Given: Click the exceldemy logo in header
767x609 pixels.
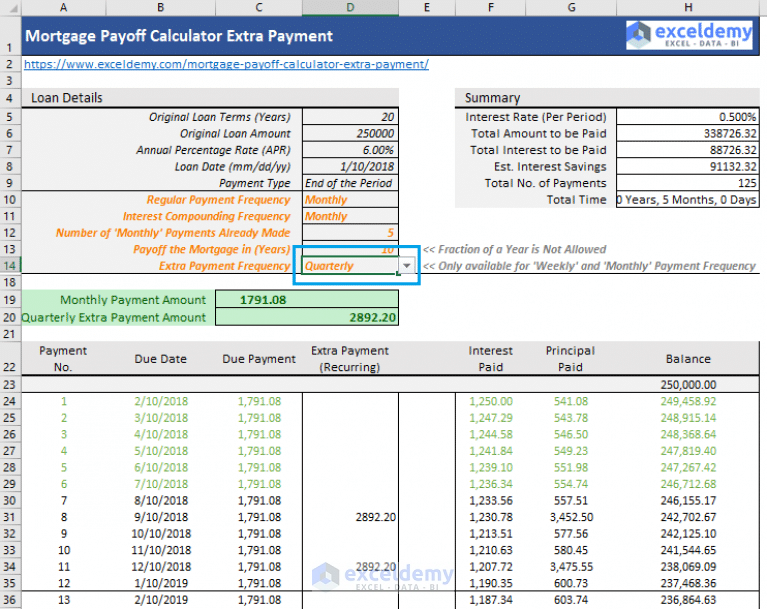Looking at the screenshot, I should pyautogui.click(x=689, y=35).
